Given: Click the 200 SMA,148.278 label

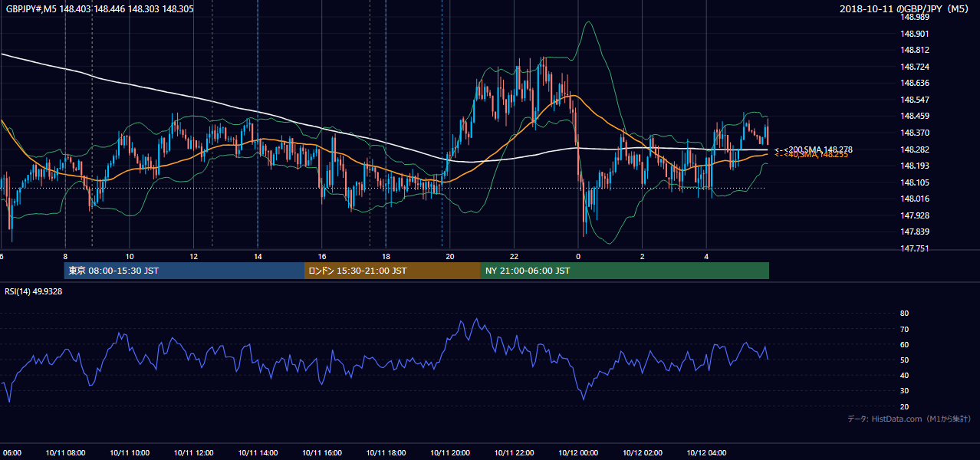Looking at the screenshot, I should (814, 149).
